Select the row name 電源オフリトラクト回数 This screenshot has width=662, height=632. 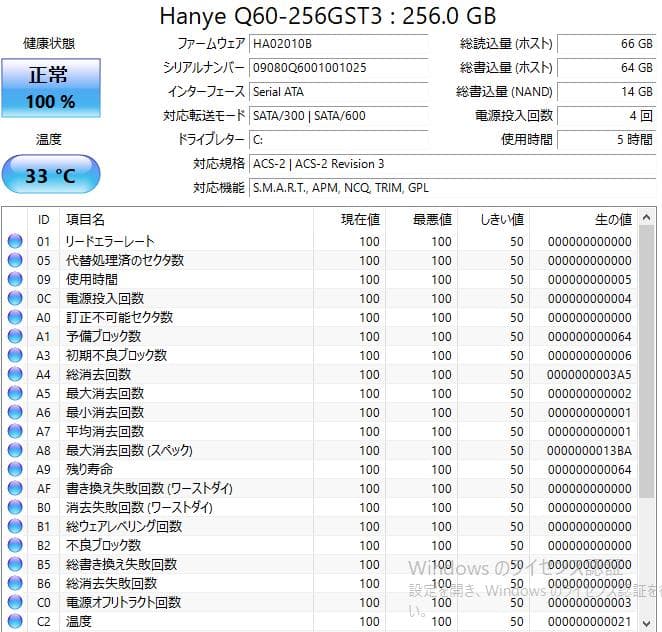123,602
